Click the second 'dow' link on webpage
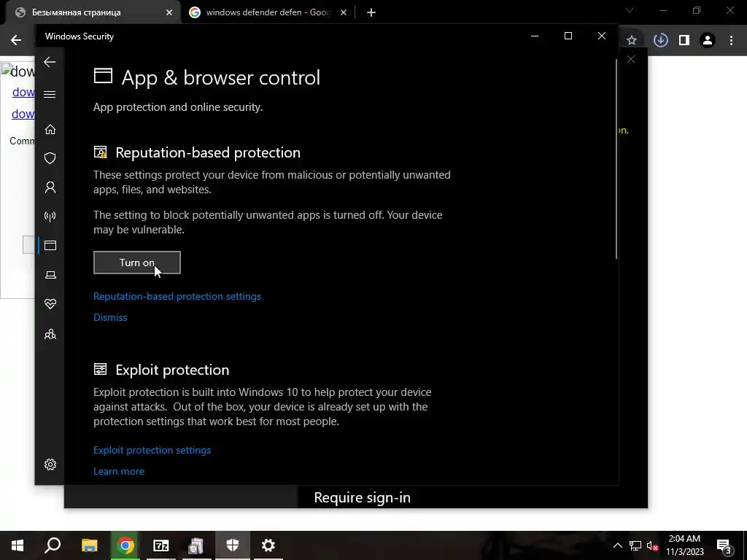The height and width of the screenshot is (560, 747). tap(23, 114)
